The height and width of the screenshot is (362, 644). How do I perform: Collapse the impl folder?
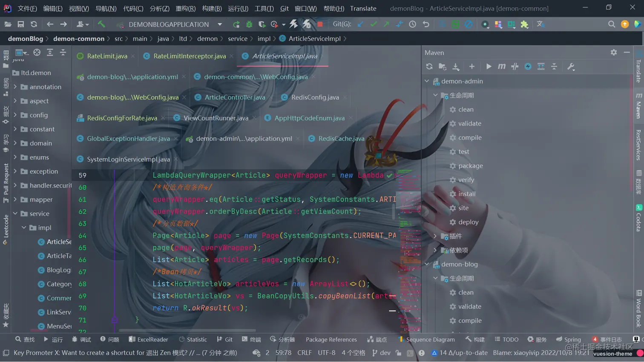pos(24,228)
